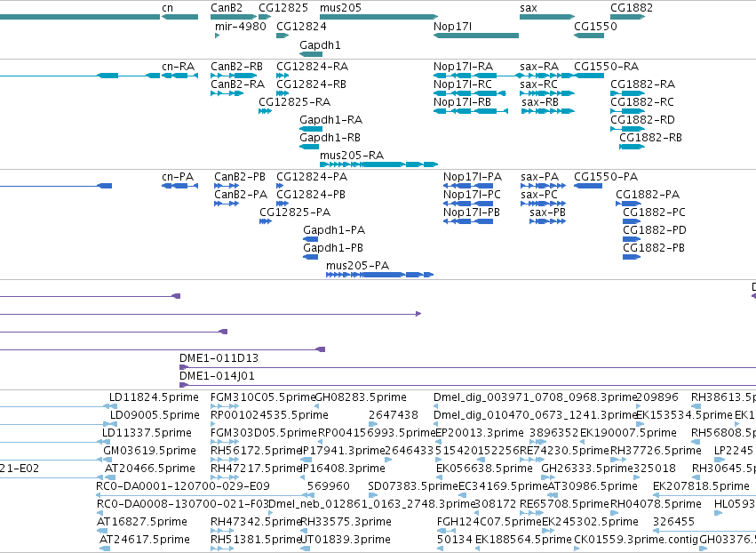Open transcript CG1550-RA label
The height and width of the screenshot is (553, 756).
pyautogui.click(x=606, y=67)
